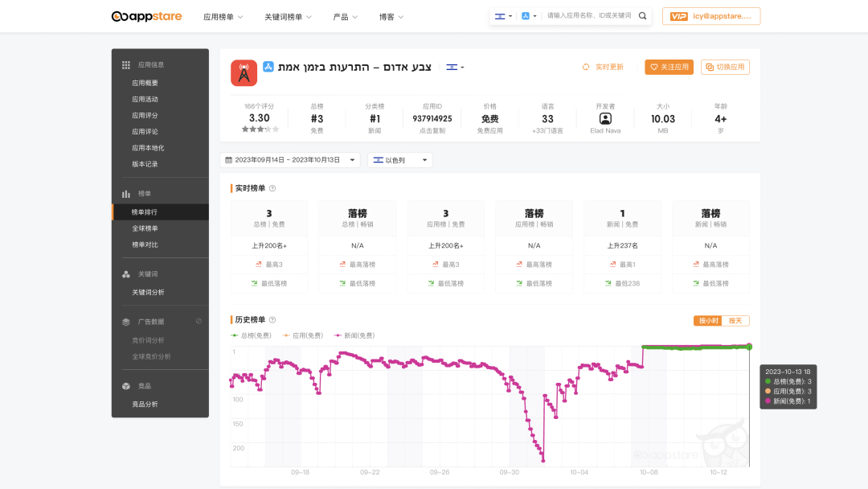Open the 历史榜单 help question-mark icon

[272, 319]
